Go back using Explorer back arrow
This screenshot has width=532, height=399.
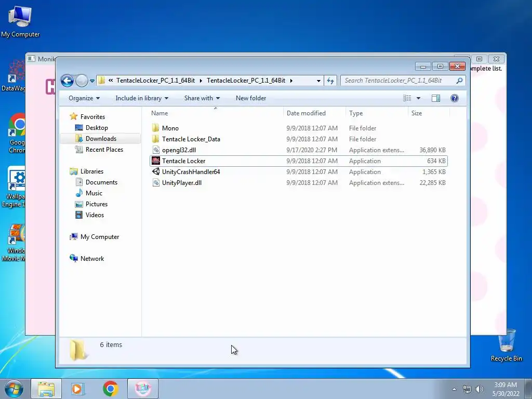click(67, 81)
